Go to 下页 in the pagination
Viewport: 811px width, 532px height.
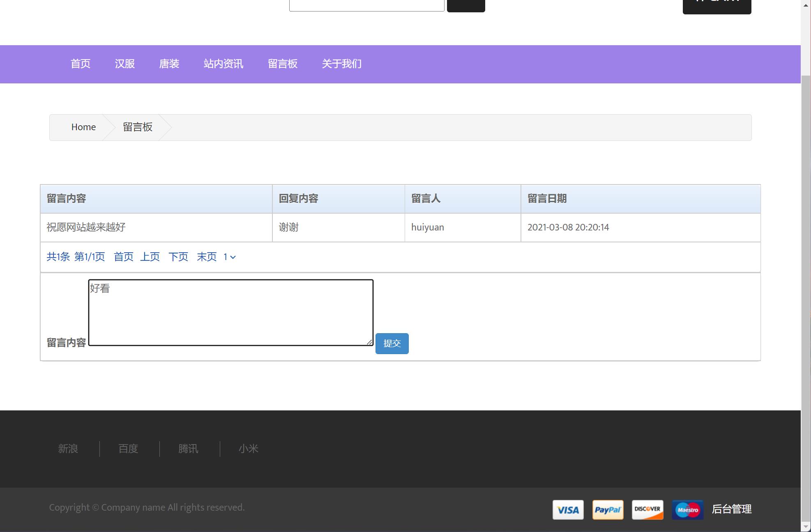[x=178, y=257]
